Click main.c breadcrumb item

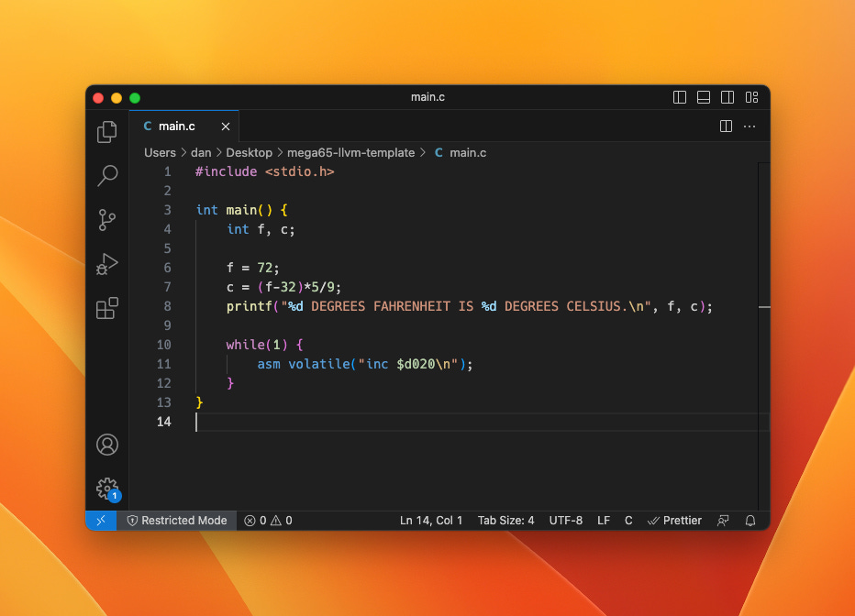(x=461, y=152)
